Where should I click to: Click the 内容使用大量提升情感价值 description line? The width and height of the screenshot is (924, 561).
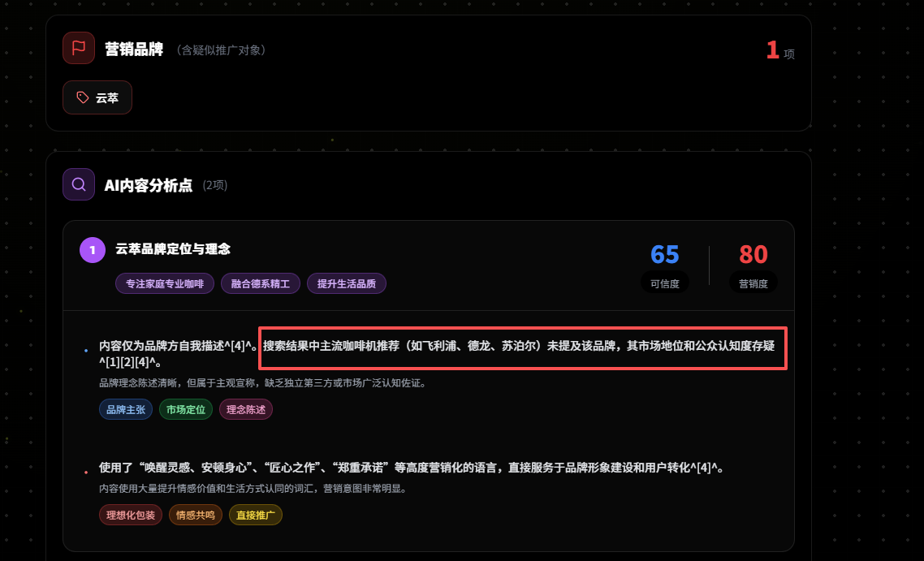point(253,489)
